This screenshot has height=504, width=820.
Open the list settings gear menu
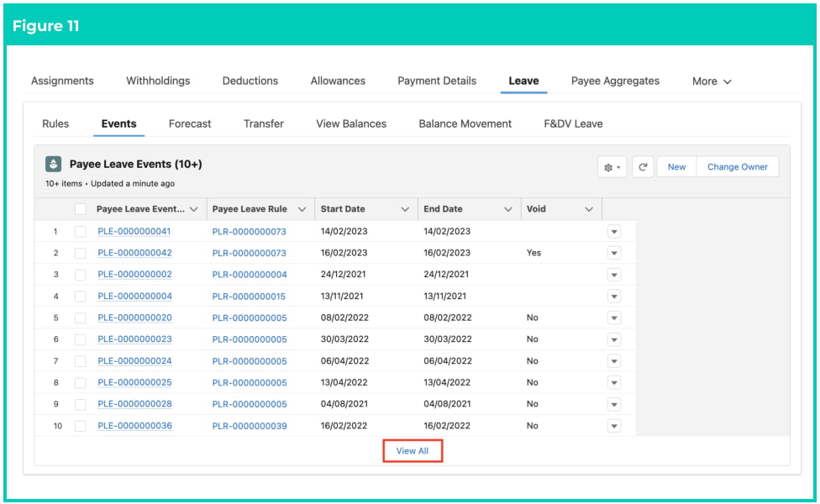pyautogui.click(x=612, y=167)
